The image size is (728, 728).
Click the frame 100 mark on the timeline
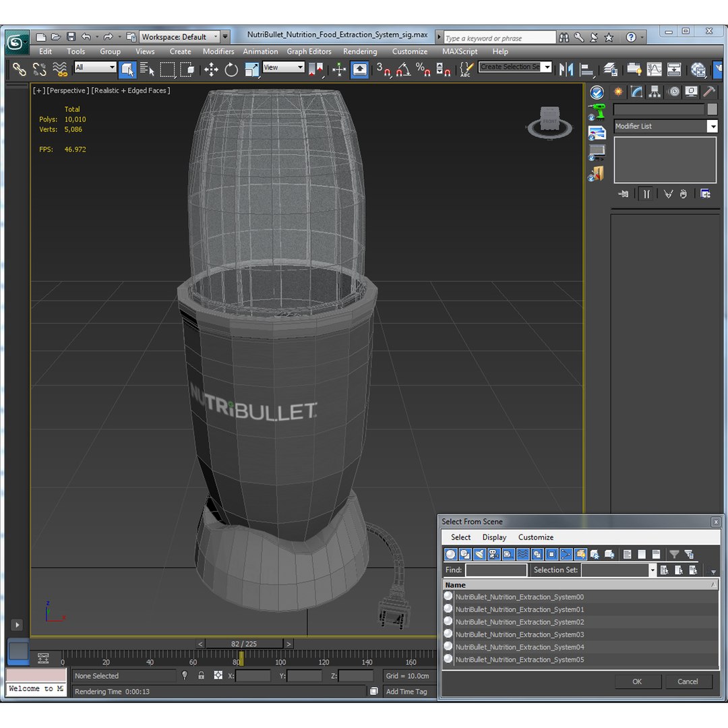(280, 662)
